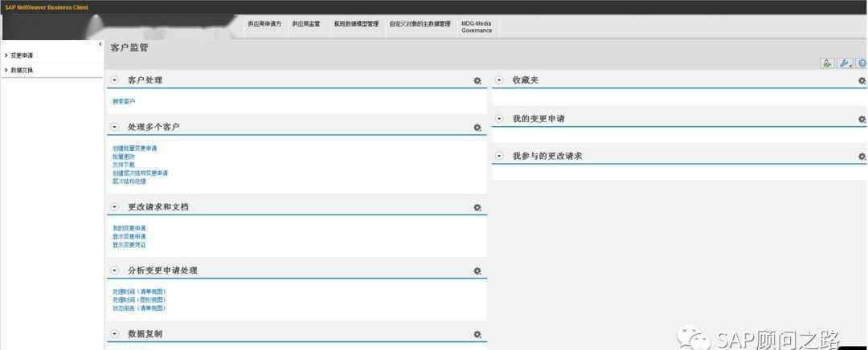The width and height of the screenshot is (868, 350).
Task: Click the 客户监管 page heading
Action: point(129,48)
